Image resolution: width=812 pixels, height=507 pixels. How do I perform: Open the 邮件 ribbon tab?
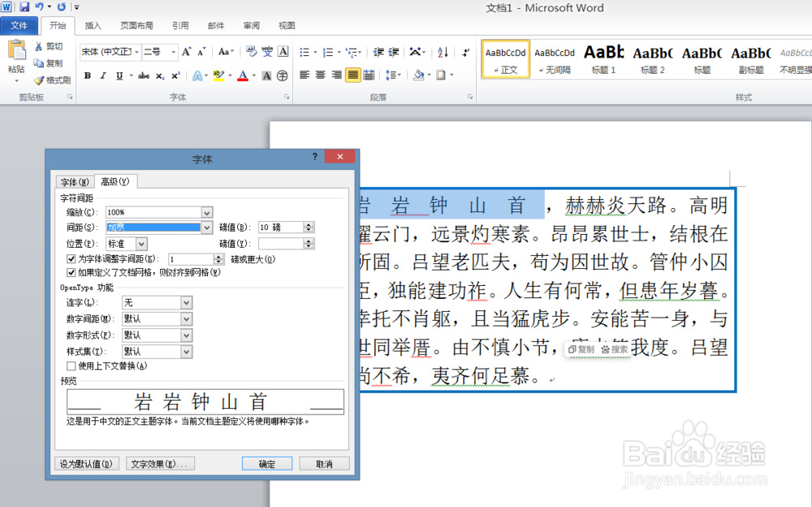216,25
